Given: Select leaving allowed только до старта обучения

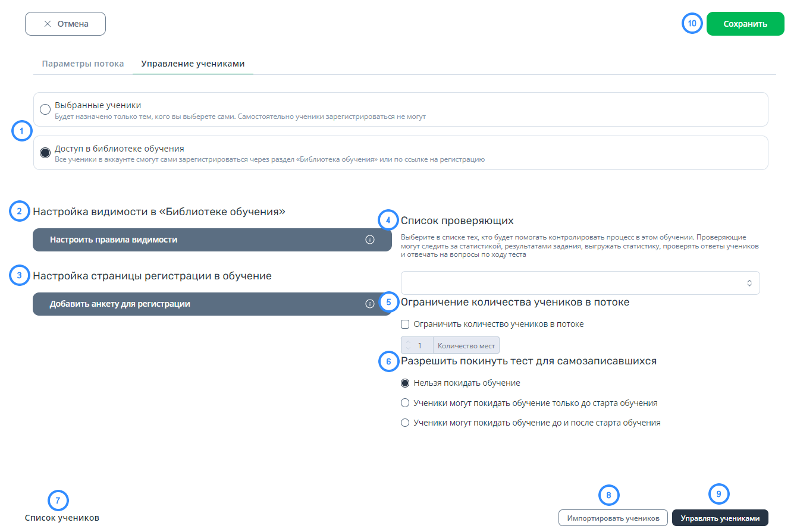Looking at the screenshot, I should [x=406, y=403].
